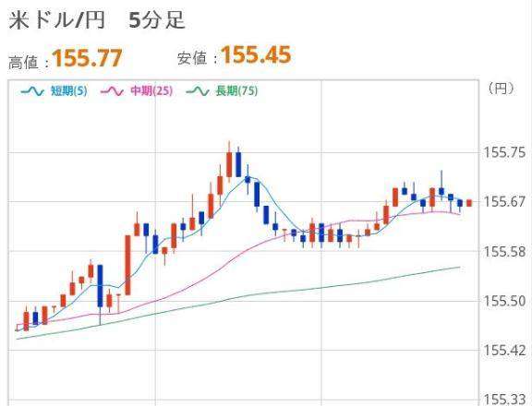
Task: Toggle the 長期(75) moving average label
Action: tap(236, 90)
